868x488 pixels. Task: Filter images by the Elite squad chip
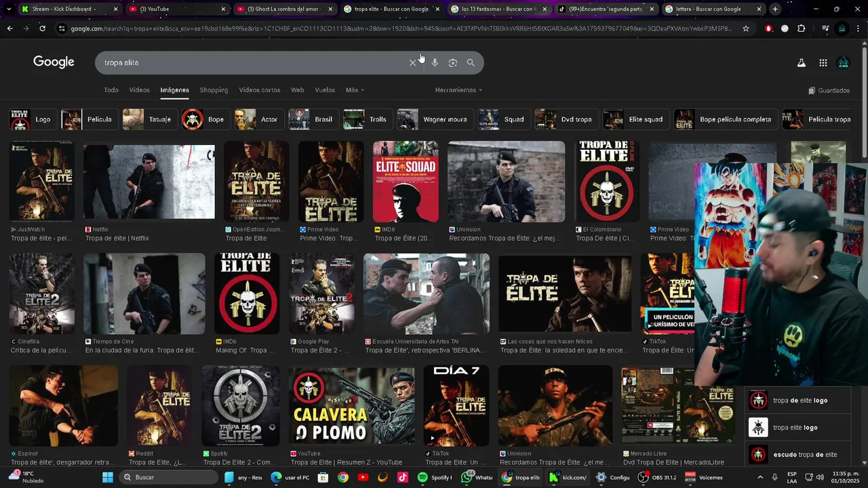point(635,119)
